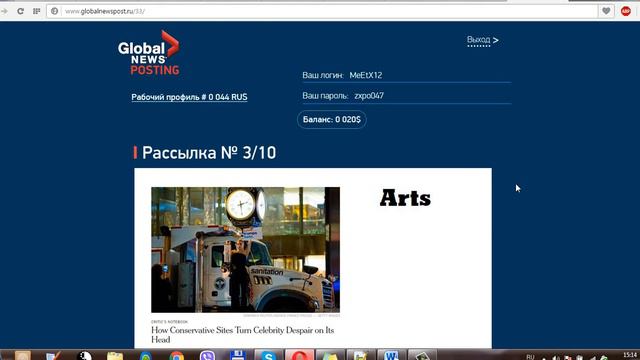Click the globe site info icon
The width and height of the screenshot is (640, 360).
tap(54, 11)
